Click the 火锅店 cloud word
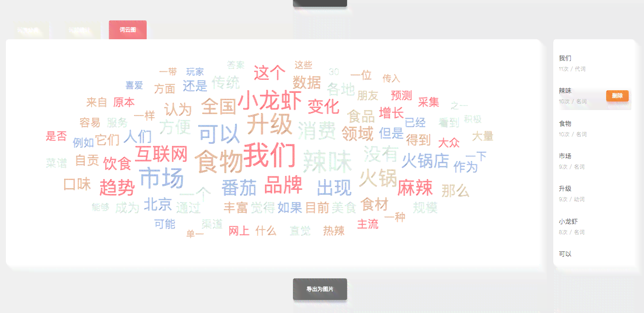This screenshot has height=313, width=644. (x=425, y=161)
